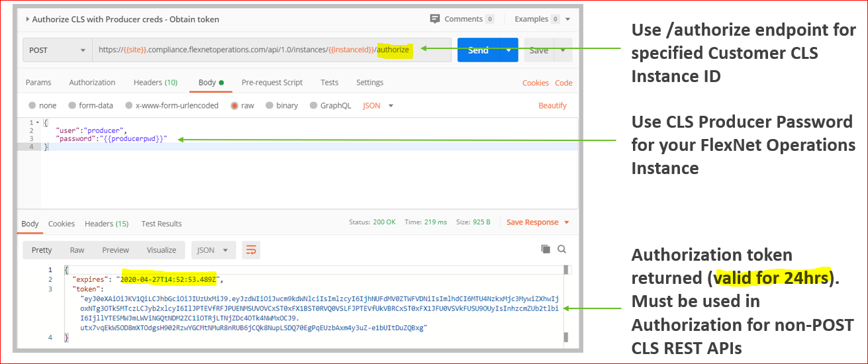Click the Status: 200 OK text
The width and height of the screenshot is (868, 364).
[x=372, y=222]
